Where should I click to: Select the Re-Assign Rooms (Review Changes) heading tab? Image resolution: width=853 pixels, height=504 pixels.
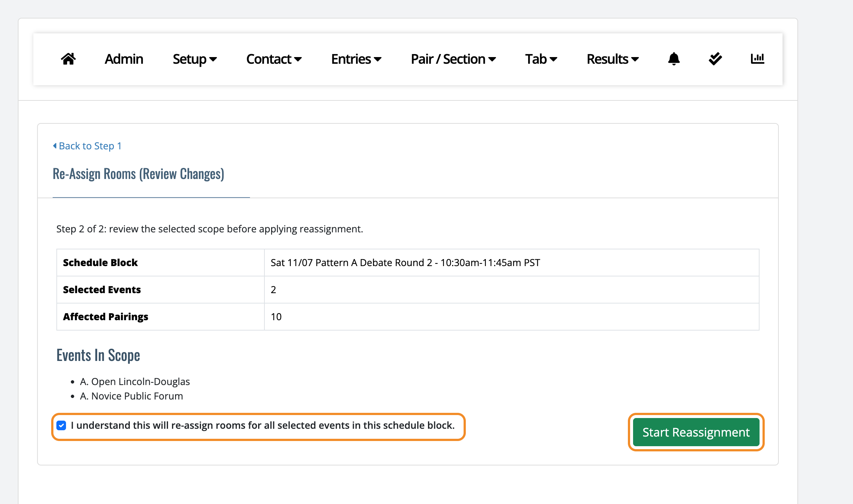[x=138, y=174]
